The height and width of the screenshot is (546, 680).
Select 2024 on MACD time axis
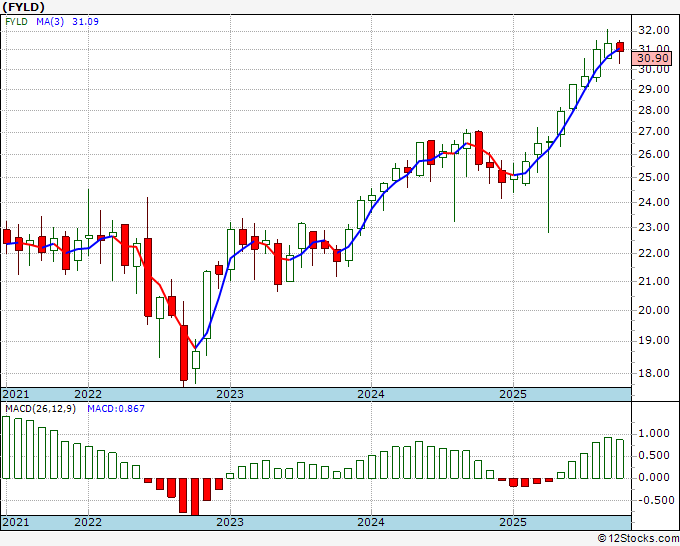[371, 522]
